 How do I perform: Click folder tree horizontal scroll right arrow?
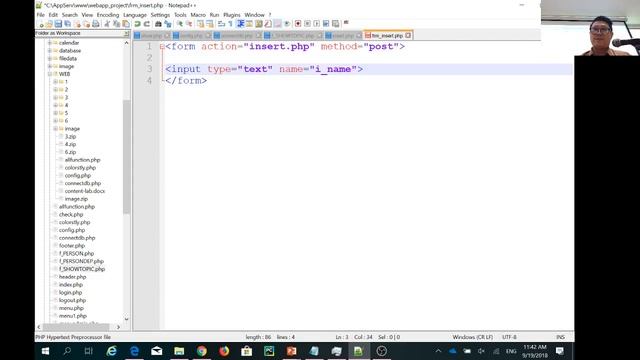point(118,327)
